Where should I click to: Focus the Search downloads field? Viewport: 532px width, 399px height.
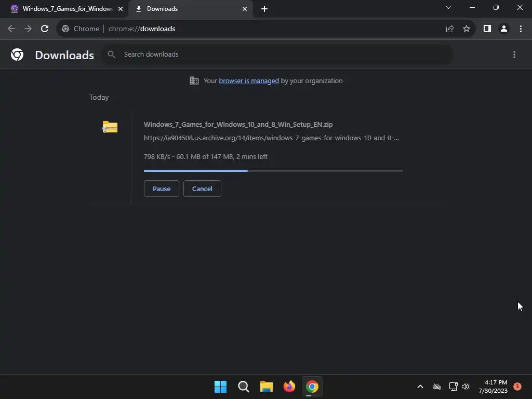tap(277, 54)
